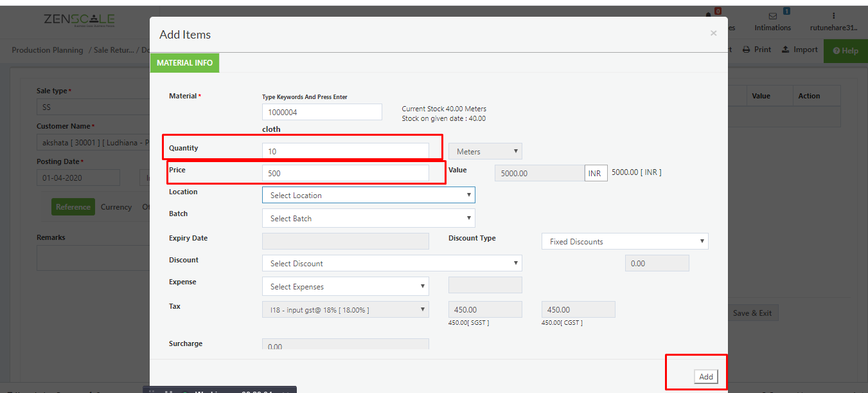Click the Surcharge field
Screen dimensions: 868x393
(x=346, y=344)
